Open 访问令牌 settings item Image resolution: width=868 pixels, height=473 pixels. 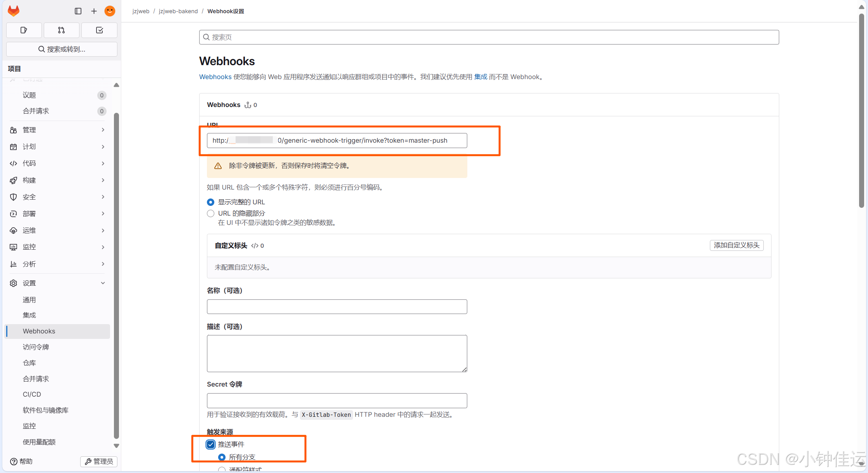(x=58, y=347)
